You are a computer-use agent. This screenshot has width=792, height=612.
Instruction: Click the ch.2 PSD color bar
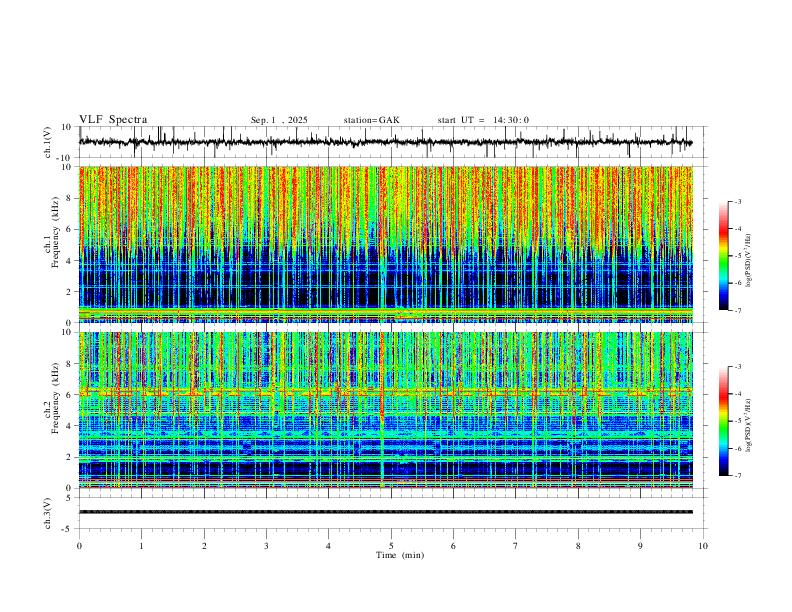(x=723, y=421)
